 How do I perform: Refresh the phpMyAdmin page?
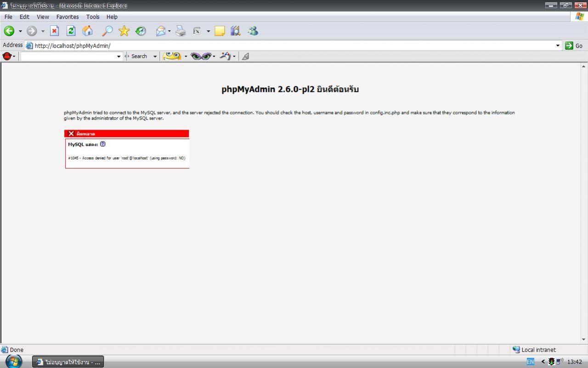[x=71, y=31]
